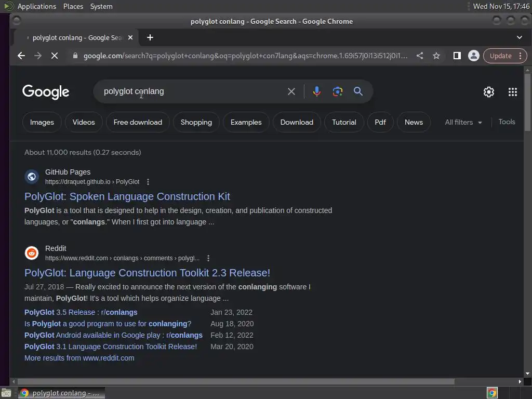Open PolyGlot Language Construction Toolkit 2.3 Release

pyautogui.click(x=147, y=273)
